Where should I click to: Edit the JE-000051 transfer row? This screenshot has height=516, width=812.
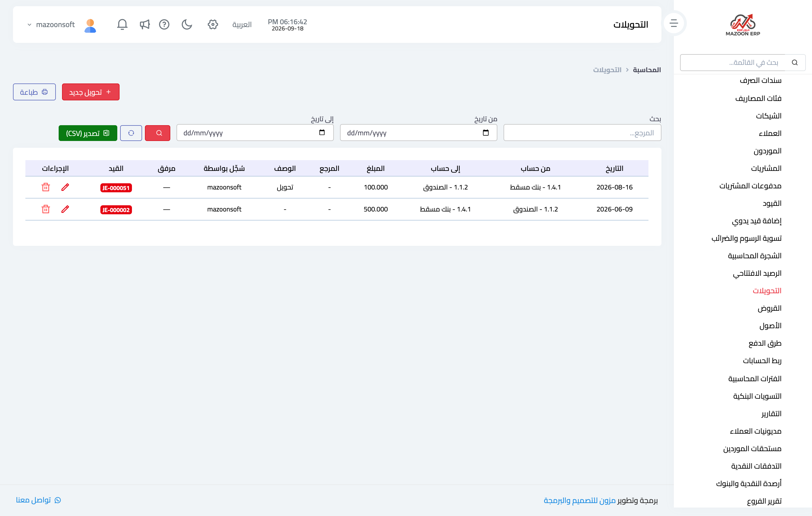coord(65,187)
